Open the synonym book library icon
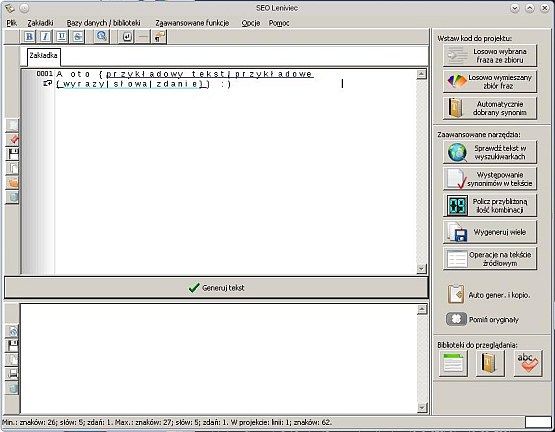Viewport: 555px width, 432px height. click(490, 363)
